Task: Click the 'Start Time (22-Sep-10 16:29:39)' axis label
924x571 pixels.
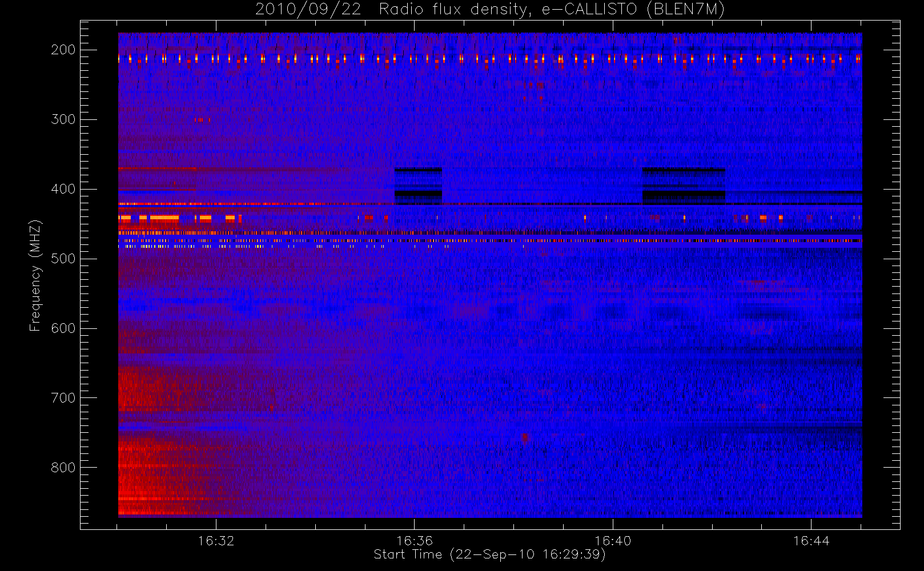Action: [x=489, y=554]
